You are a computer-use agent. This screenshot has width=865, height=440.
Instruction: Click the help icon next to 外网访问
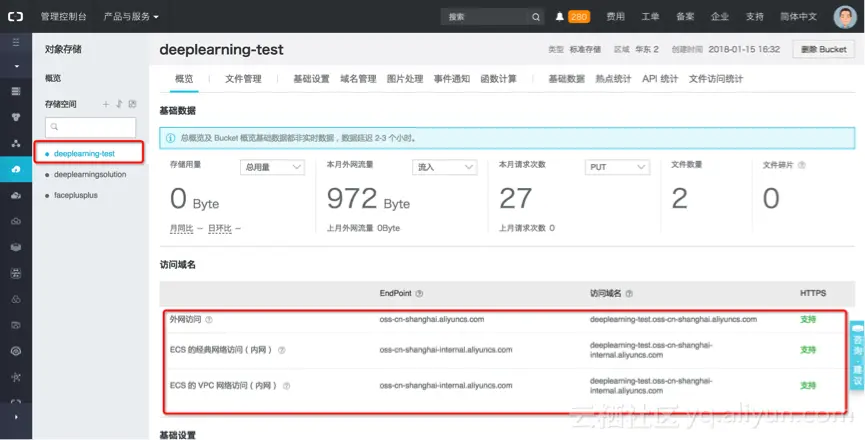[209, 320]
